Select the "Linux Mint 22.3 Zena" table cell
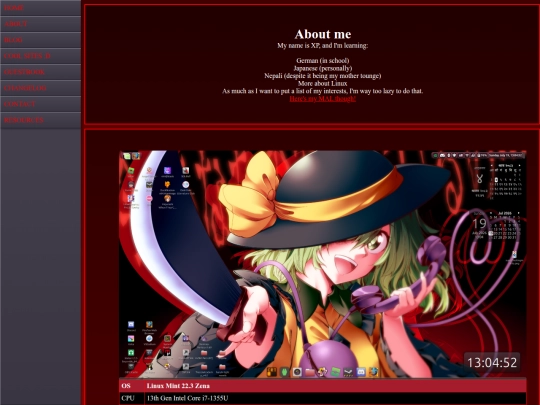 click(335, 386)
